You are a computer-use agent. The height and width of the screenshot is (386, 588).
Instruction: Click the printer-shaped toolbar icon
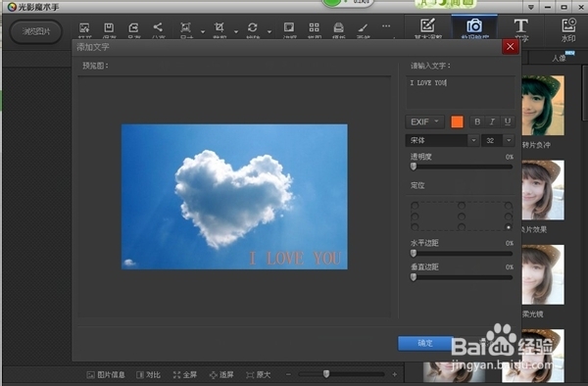click(x=339, y=27)
